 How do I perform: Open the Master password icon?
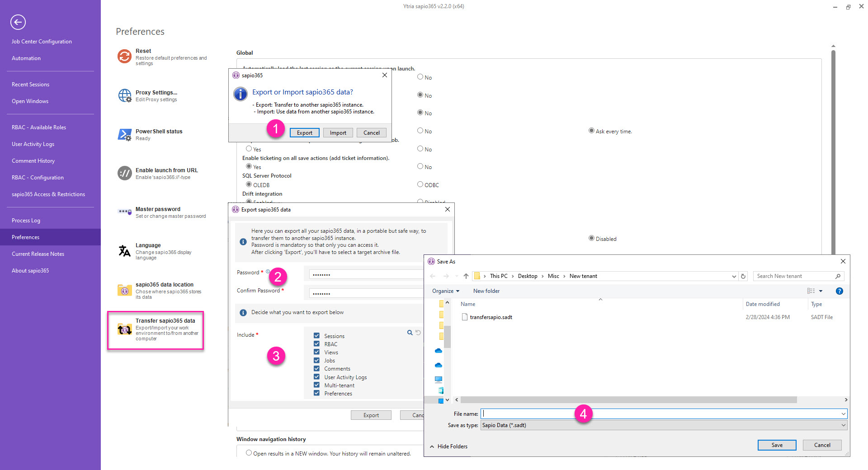(125, 211)
